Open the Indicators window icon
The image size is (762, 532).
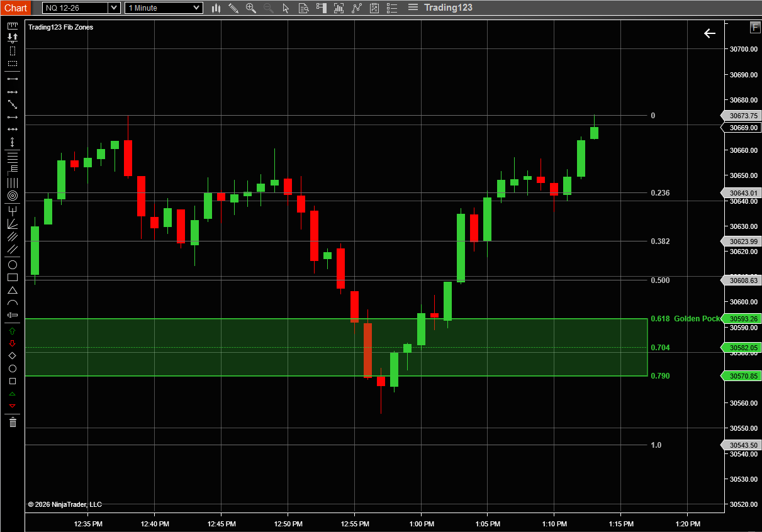(339, 8)
